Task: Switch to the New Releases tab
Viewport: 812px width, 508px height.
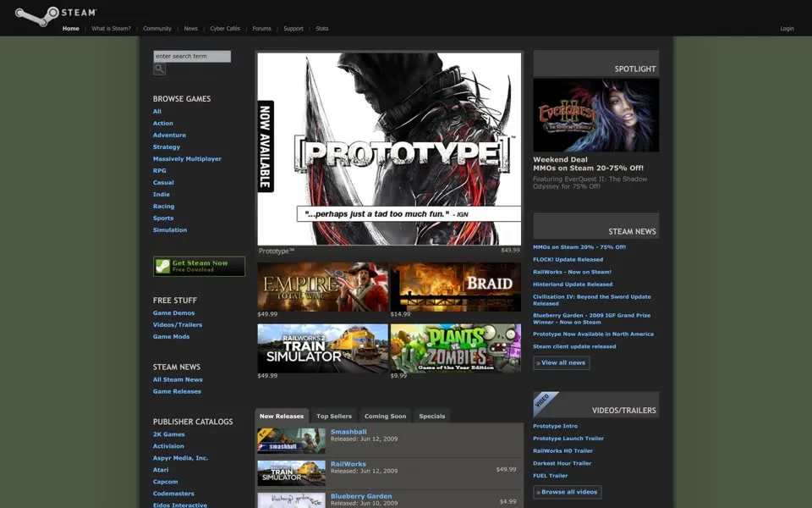Action: pyautogui.click(x=282, y=417)
